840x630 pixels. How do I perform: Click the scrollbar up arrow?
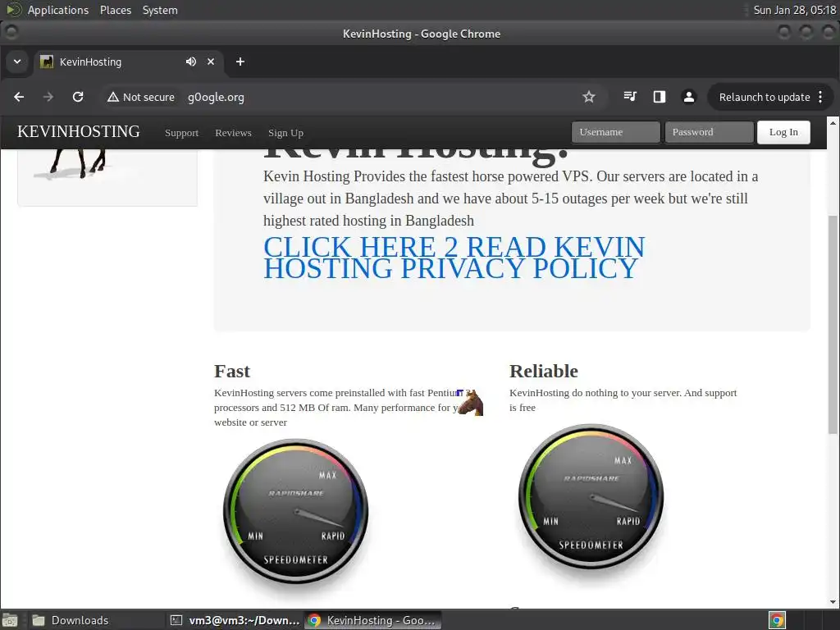pyautogui.click(x=833, y=123)
